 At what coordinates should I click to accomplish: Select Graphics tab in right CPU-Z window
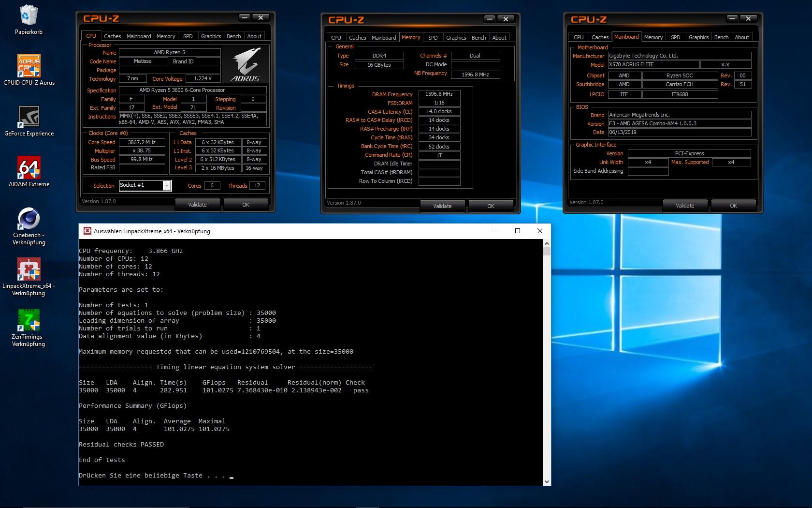699,37
